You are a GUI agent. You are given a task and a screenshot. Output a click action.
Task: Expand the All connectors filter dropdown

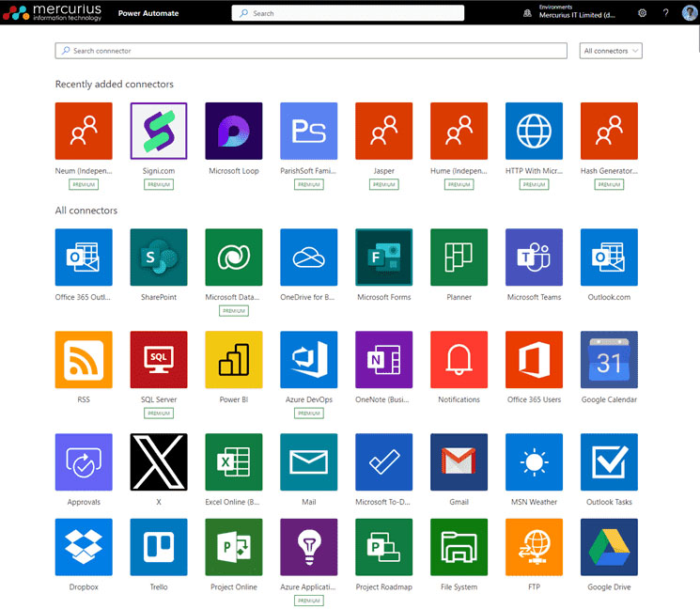(x=611, y=51)
